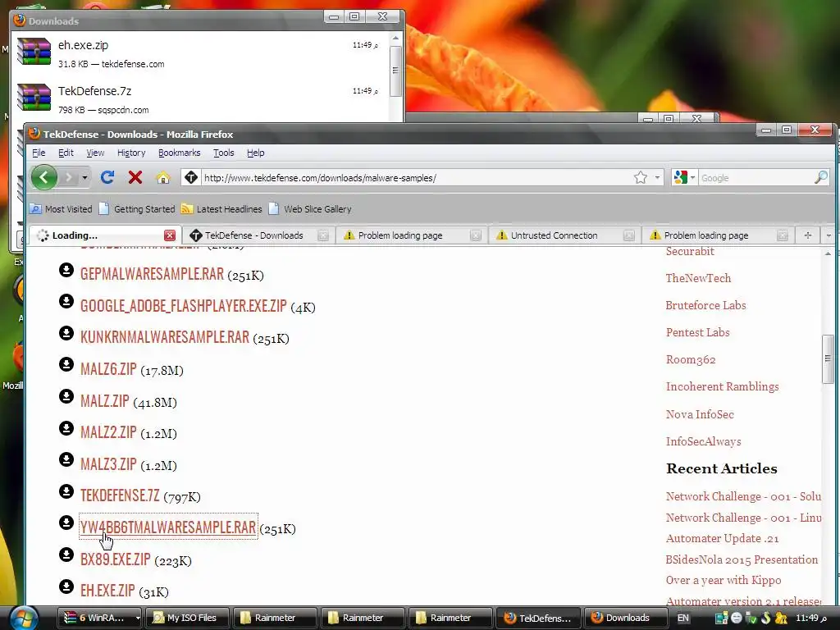Click the search magnifier icon
This screenshot has width=840, height=630.
click(x=820, y=177)
